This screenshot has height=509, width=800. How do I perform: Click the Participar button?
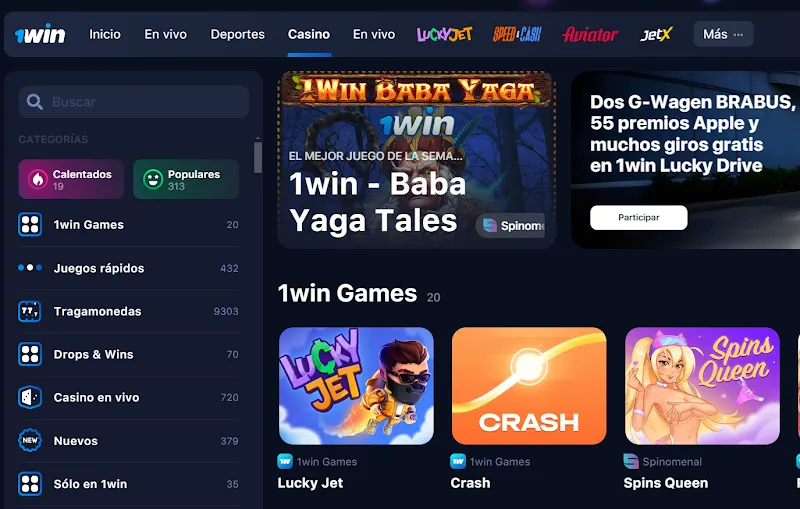[639, 217]
